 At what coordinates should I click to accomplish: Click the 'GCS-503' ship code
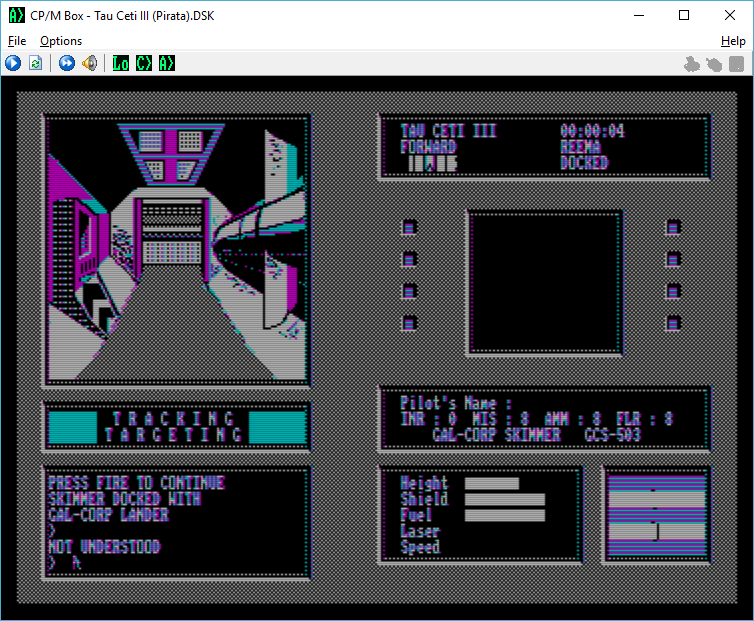point(613,435)
